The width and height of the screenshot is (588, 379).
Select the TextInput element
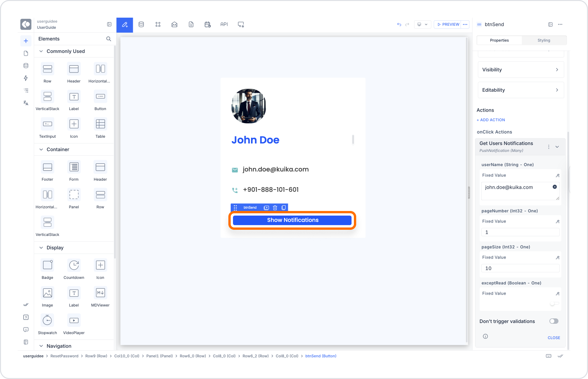click(x=48, y=128)
